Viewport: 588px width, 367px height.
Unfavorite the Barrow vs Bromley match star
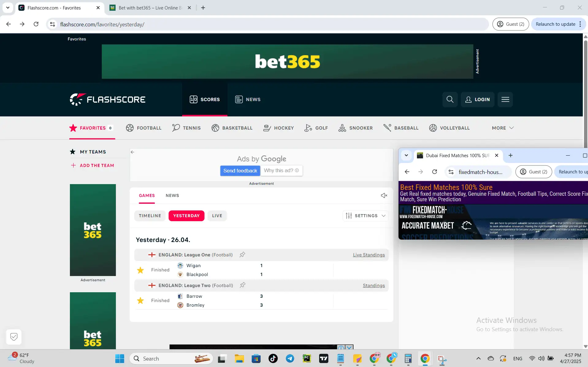pyautogui.click(x=140, y=301)
